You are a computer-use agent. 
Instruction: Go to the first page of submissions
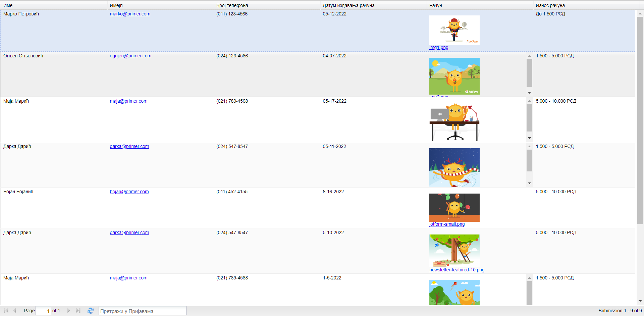coord(6,311)
